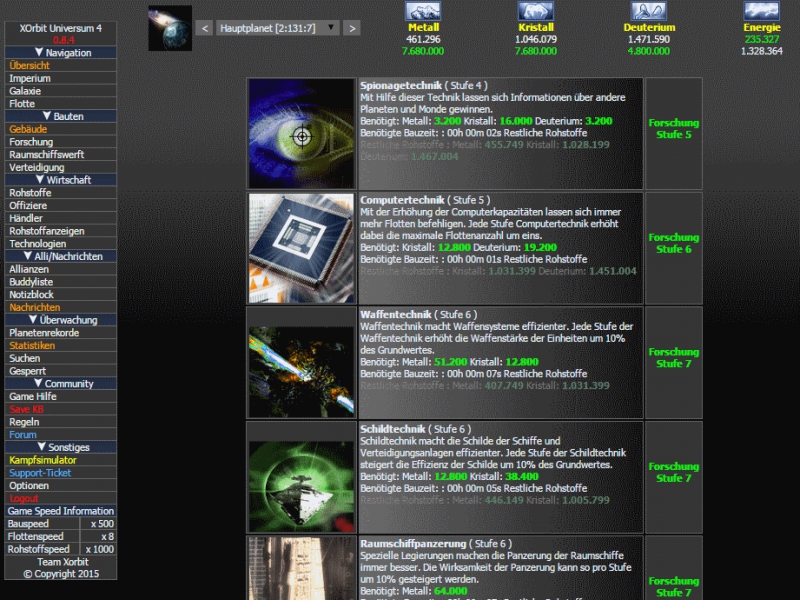The width and height of the screenshot is (800, 600).
Task: Select Forschung in the sidebar
Action: pyautogui.click(x=31, y=142)
